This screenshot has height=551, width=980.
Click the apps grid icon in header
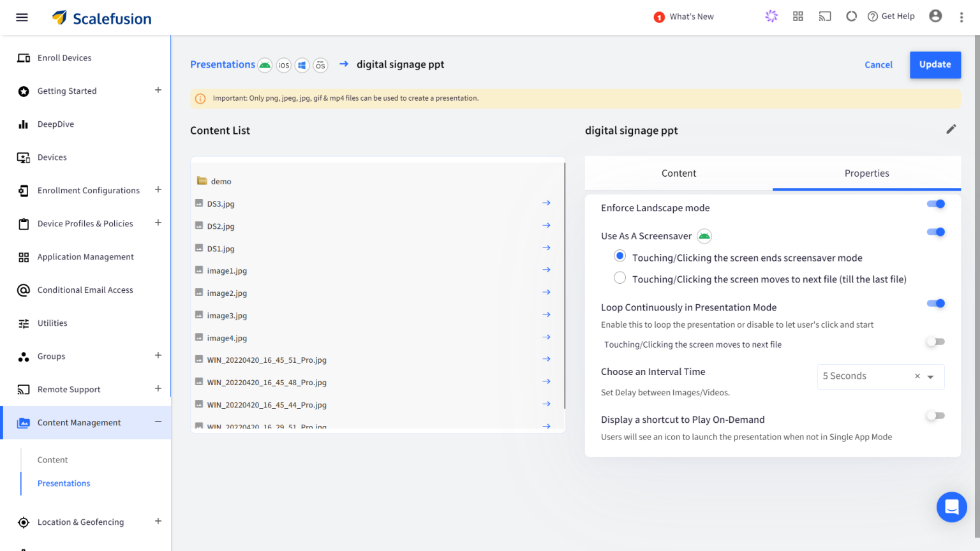point(798,17)
